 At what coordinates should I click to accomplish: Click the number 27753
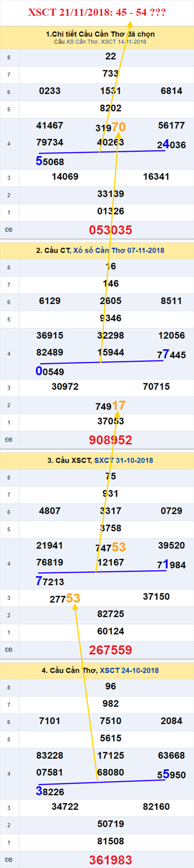pyautogui.click(x=65, y=598)
